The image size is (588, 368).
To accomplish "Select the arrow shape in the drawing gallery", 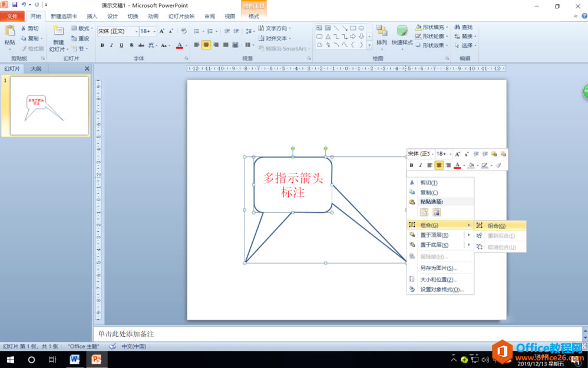I will 353,36.
